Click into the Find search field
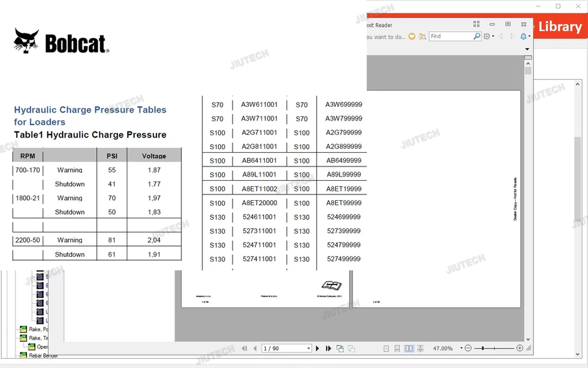This screenshot has height=368, width=588. coord(451,36)
